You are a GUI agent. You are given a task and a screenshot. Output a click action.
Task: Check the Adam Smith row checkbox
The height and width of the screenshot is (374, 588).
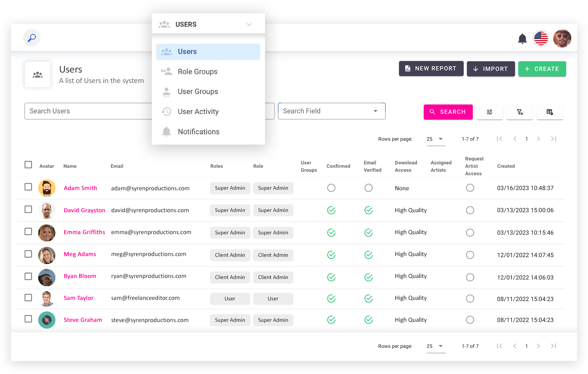(28, 187)
